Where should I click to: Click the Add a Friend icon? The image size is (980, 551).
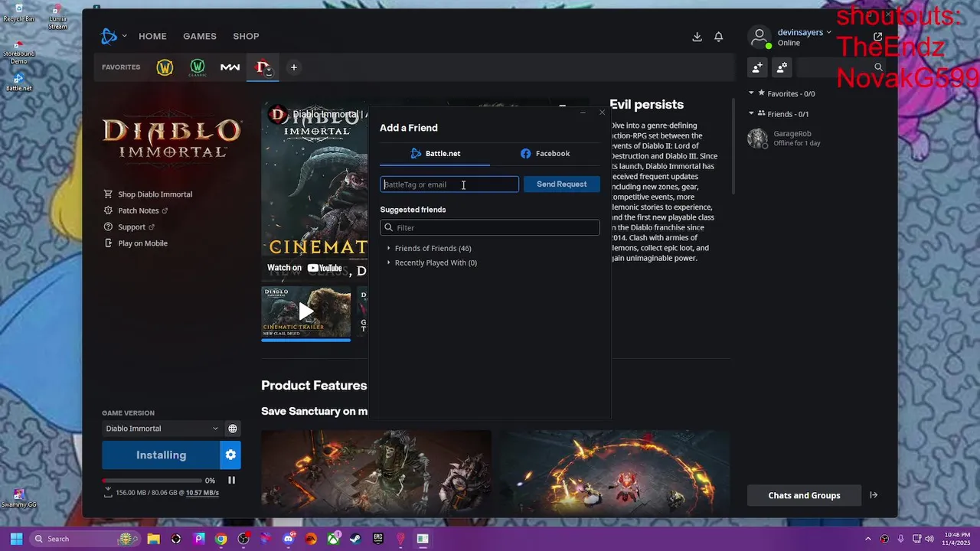pos(757,67)
